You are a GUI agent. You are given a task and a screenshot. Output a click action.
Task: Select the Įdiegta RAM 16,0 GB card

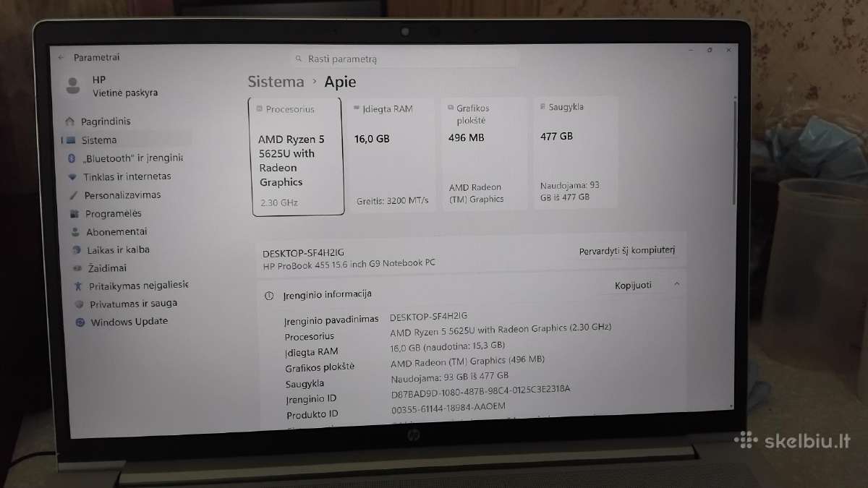click(x=391, y=155)
